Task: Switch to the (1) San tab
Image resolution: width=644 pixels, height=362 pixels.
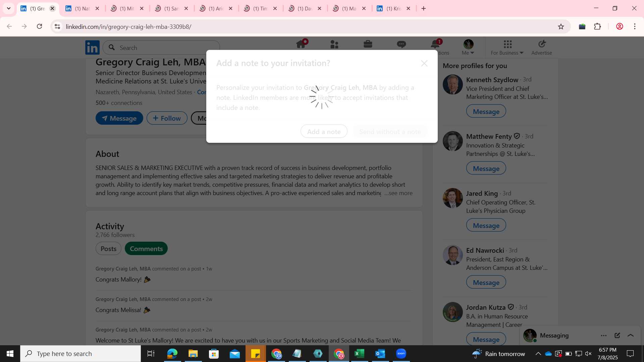Action: (x=171, y=8)
